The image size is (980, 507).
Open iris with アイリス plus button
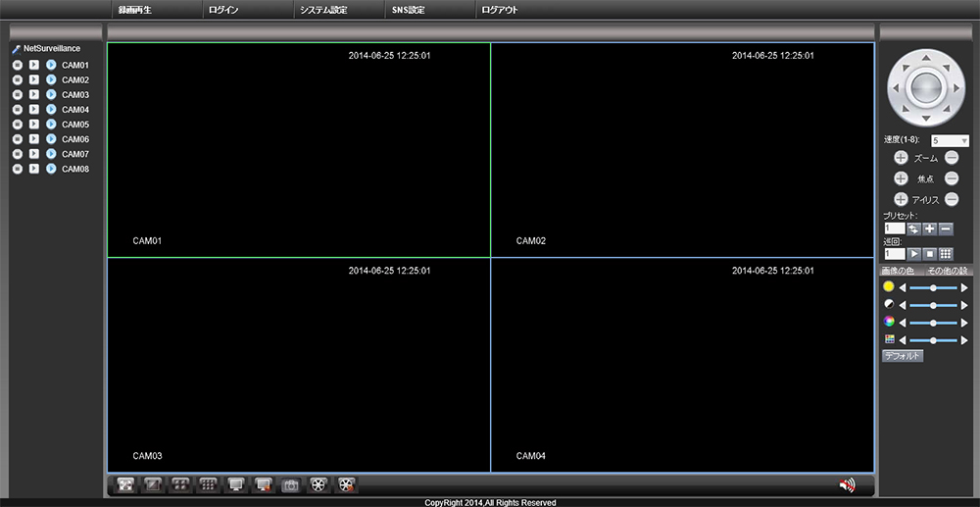[901, 199]
